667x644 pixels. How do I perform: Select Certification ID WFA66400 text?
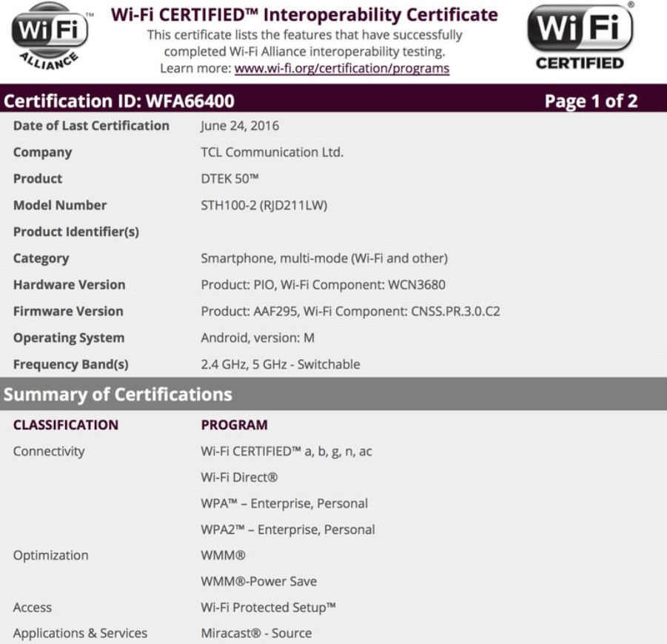point(118,101)
